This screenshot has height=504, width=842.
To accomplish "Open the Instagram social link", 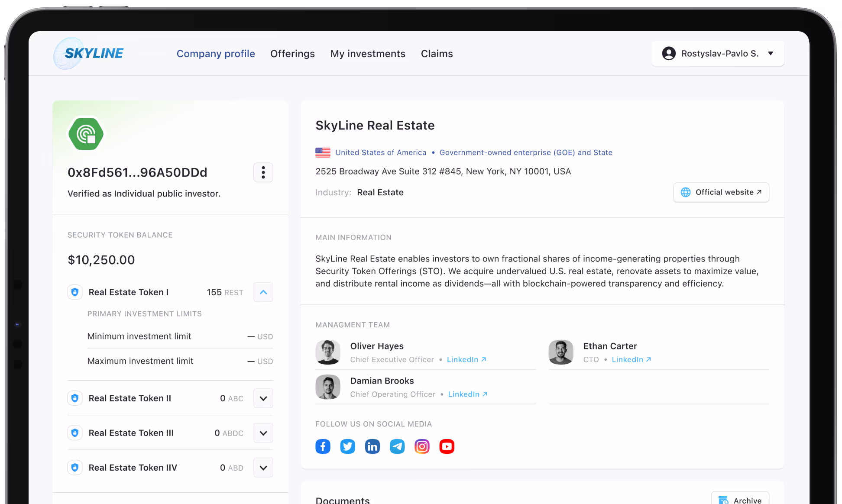I will 422,446.
